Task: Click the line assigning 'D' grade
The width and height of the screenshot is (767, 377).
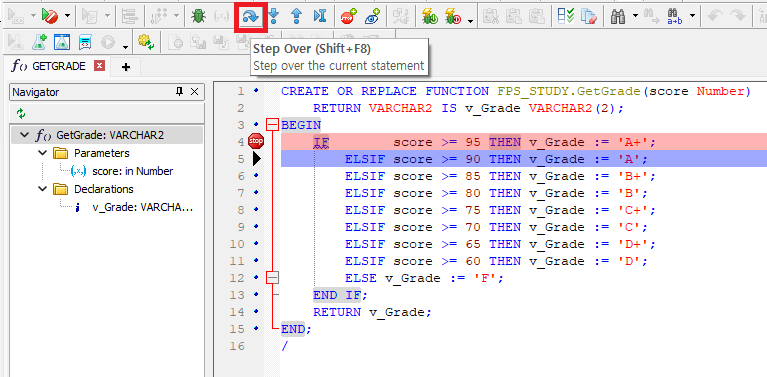Action: tap(496, 261)
